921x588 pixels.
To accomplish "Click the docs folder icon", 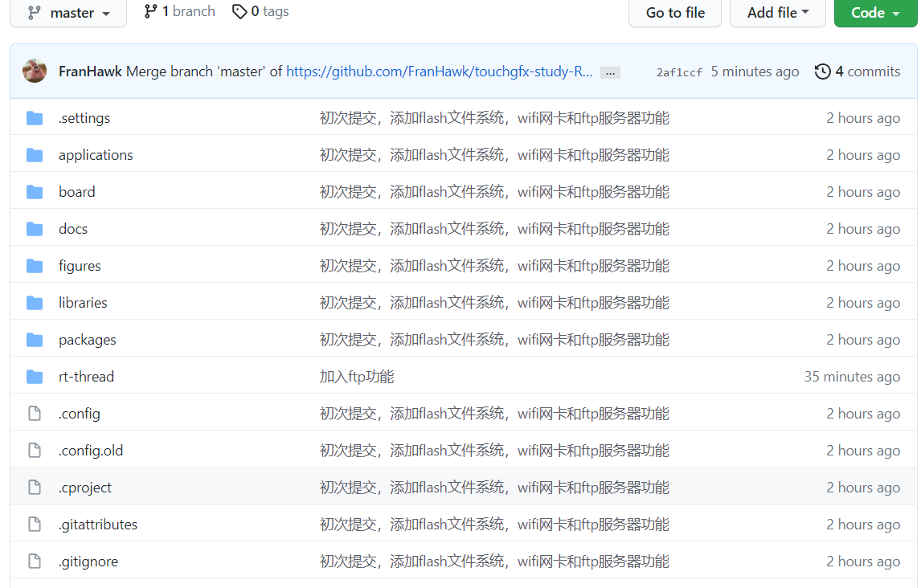I will [x=35, y=230].
